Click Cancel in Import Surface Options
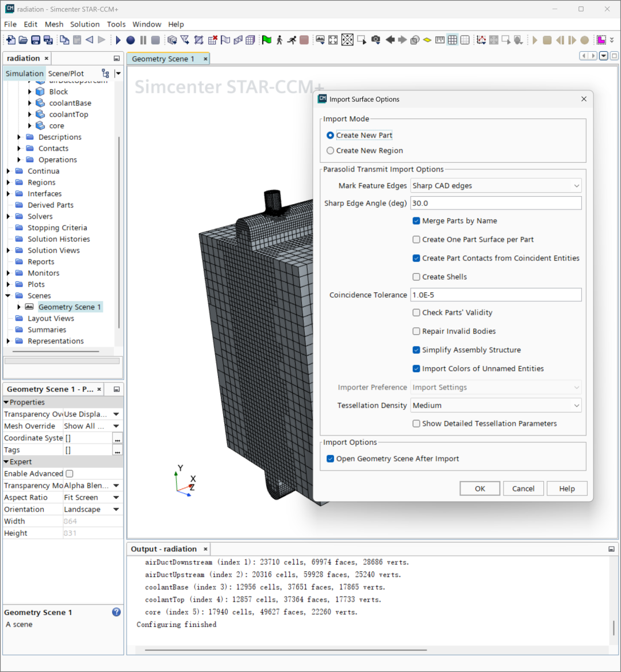This screenshot has height=672, width=621. (523, 488)
